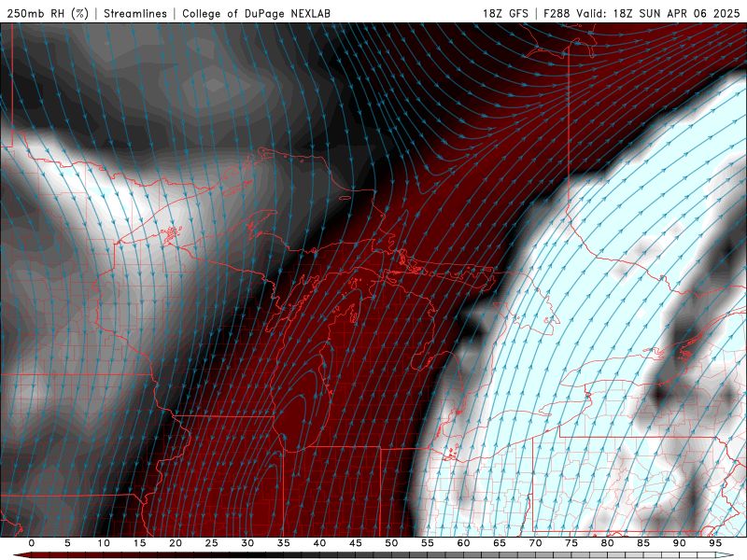The image size is (747, 560).
Task: Click the "30" colorbar scale label
Action: pyautogui.click(x=247, y=543)
